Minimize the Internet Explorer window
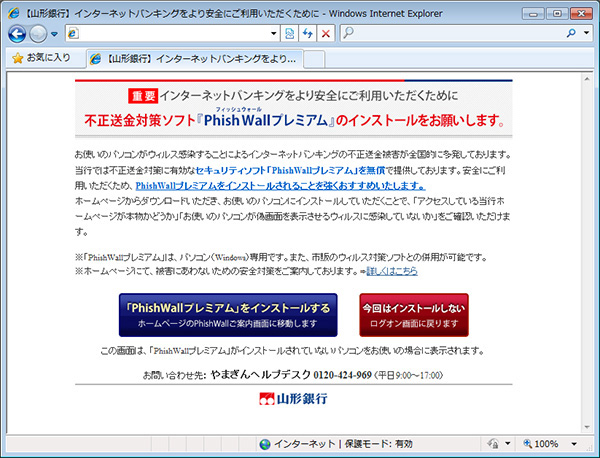 (533, 14)
